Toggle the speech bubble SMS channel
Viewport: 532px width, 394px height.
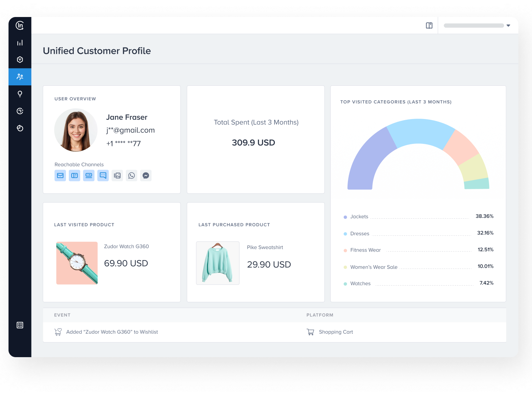[103, 175]
